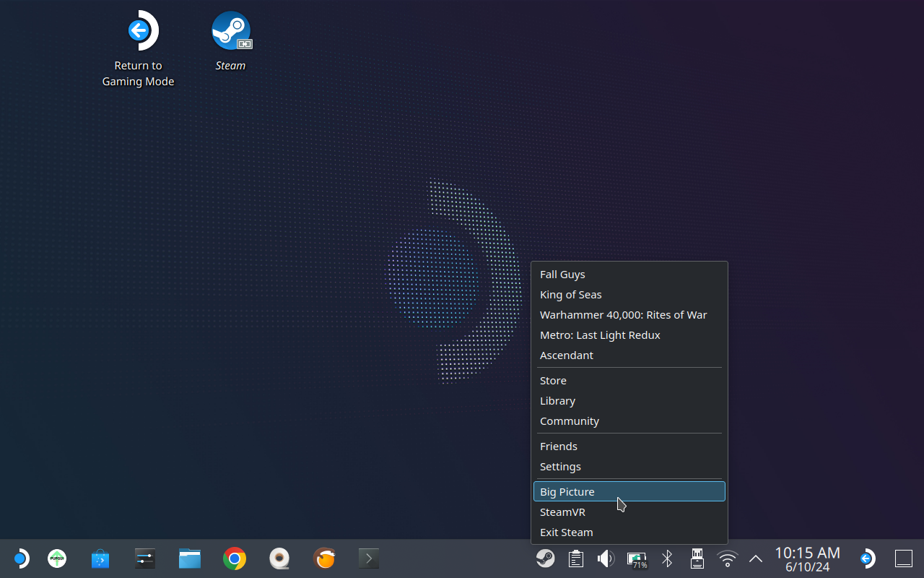Open the Steam tray icon

point(545,558)
